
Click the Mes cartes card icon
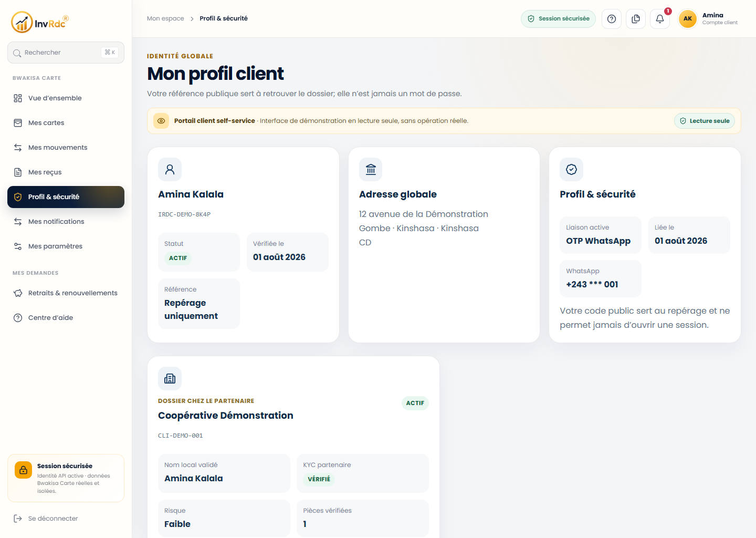[x=18, y=123]
